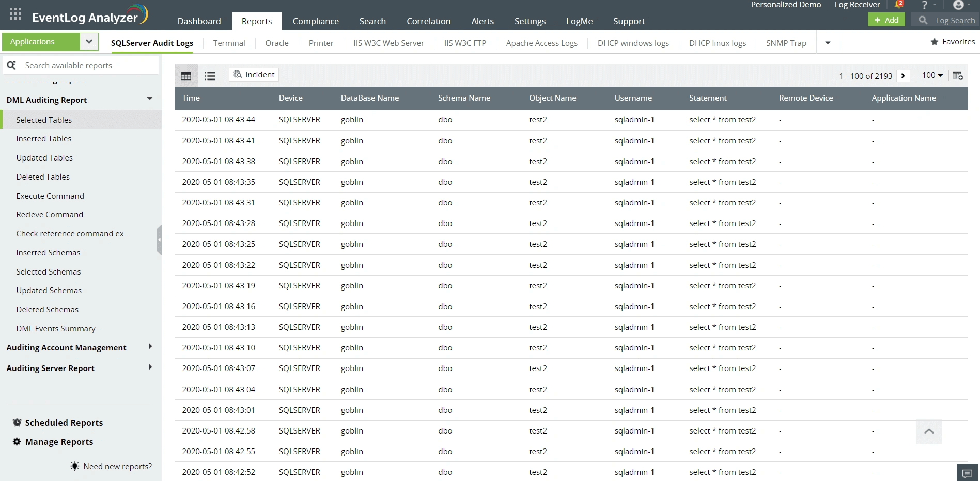Open the Applications dropdown arrow
Viewport: 980px width, 481px height.
click(x=89, y=41)
